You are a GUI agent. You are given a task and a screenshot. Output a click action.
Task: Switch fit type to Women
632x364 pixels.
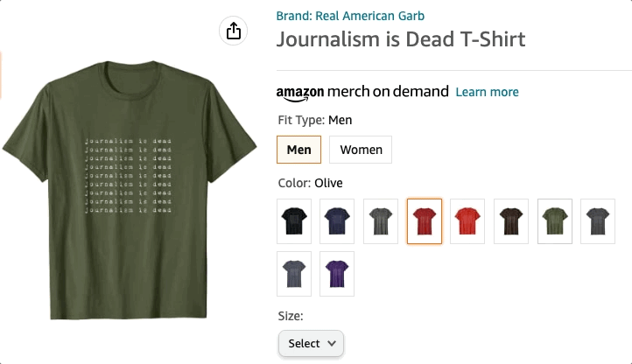click(x=361, y=150)
